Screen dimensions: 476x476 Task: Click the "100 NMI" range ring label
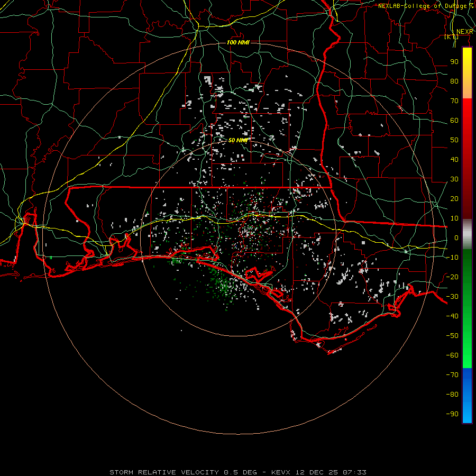click(238, 42)
